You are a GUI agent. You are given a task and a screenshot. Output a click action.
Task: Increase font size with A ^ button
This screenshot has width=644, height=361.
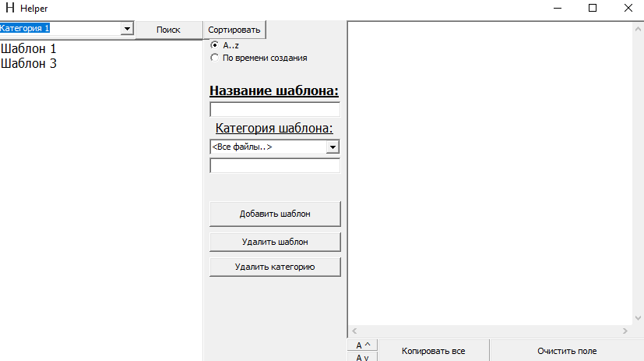[x=362, y=345]
